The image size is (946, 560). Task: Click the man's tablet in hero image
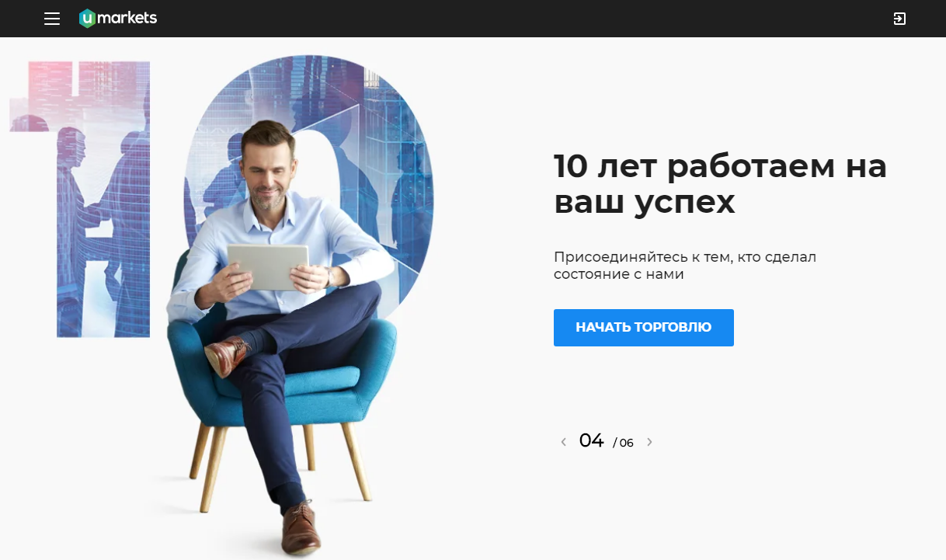[267, 266]
